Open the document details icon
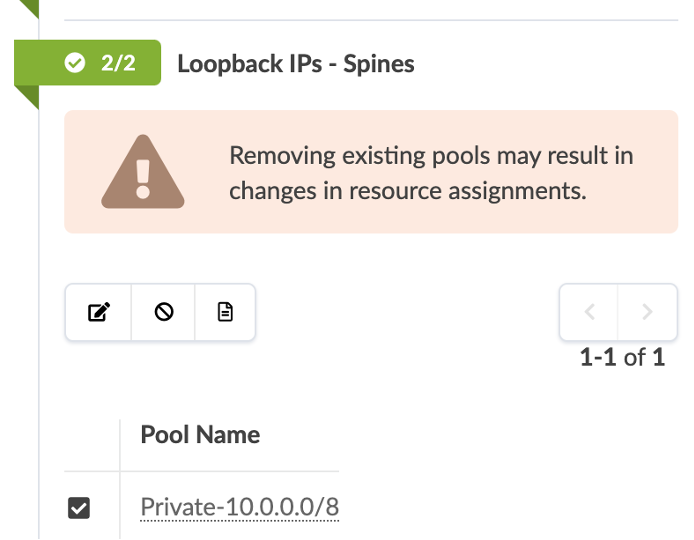This screenshot has width=694, height=540. [x=225, y=313]
